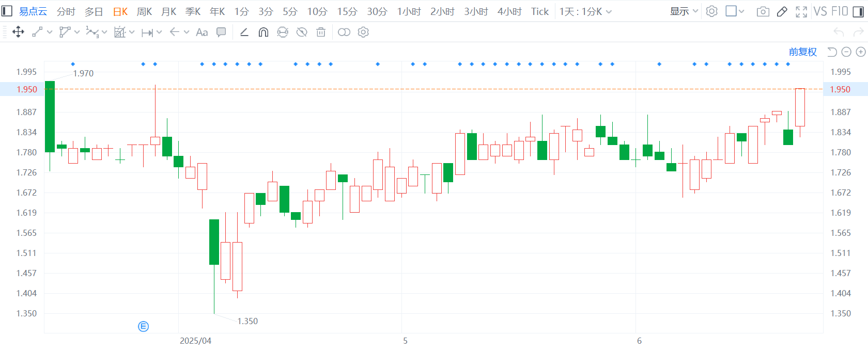868x352 pixels.
Task: Open the F10 company info button
Action: click(840, 11)
